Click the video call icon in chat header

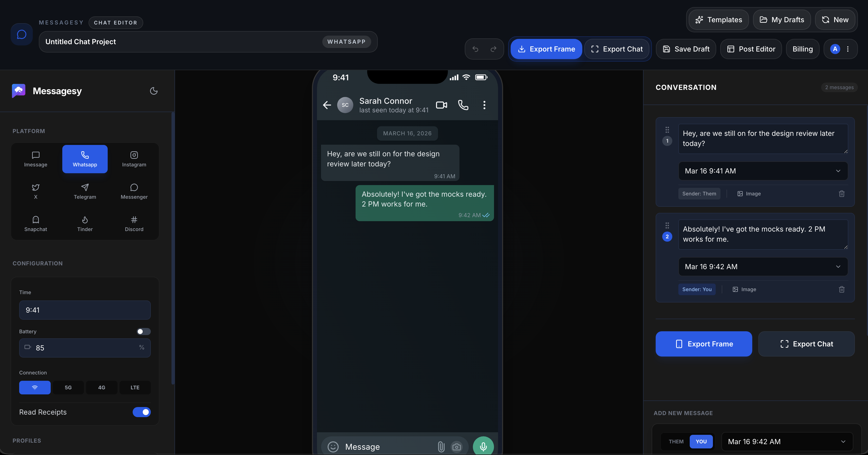pos(441,105)
